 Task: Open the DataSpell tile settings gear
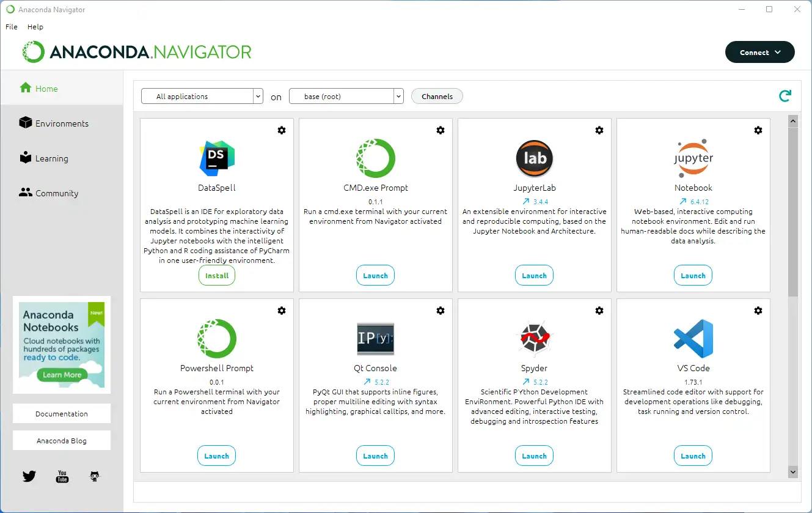pos(282,130)
